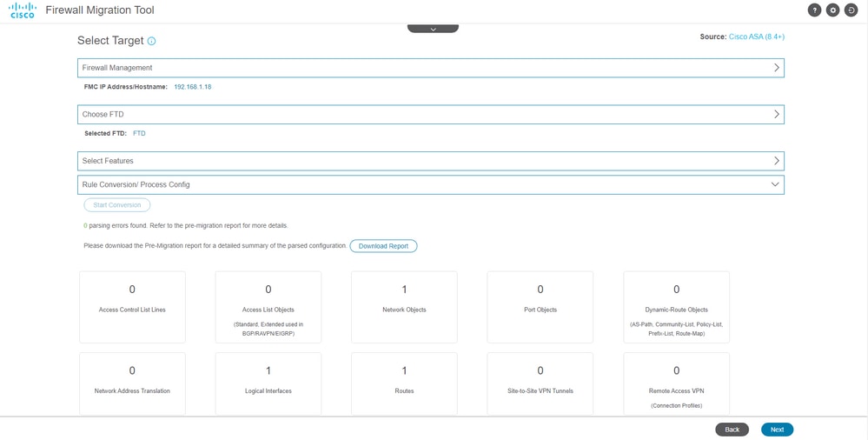Select the Routes card
Screen dimensions: 868x440
(x=404, y=383)
